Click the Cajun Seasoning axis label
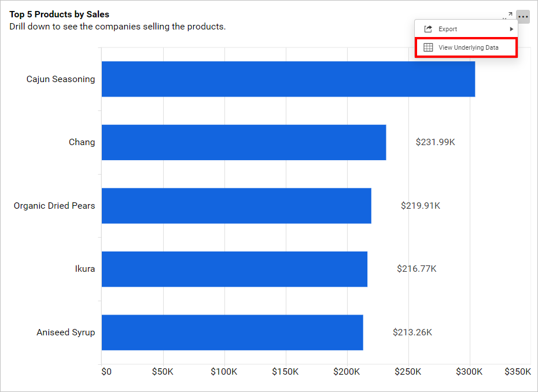Viewport: 538px width, 392px height. point(61,79)
